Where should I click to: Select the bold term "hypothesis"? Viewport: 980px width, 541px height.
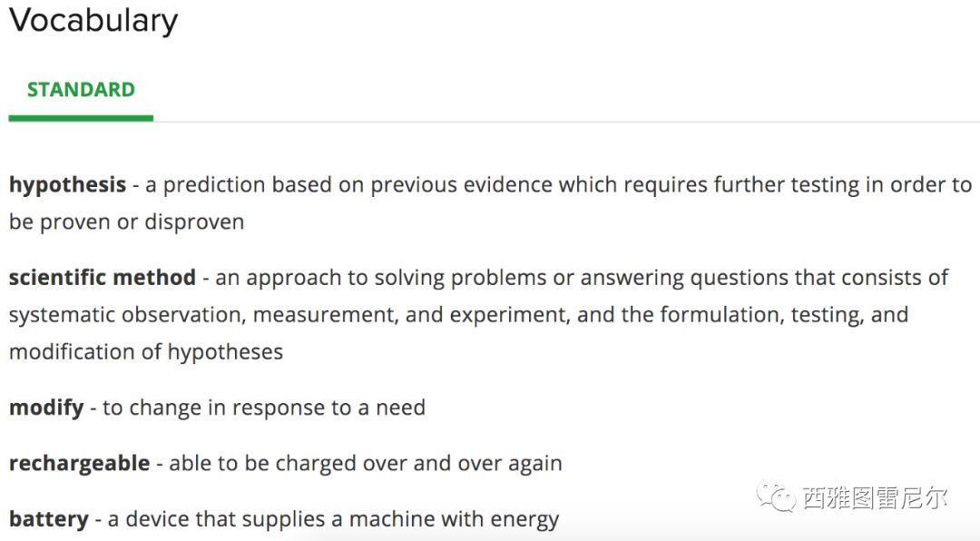[67, 185]
